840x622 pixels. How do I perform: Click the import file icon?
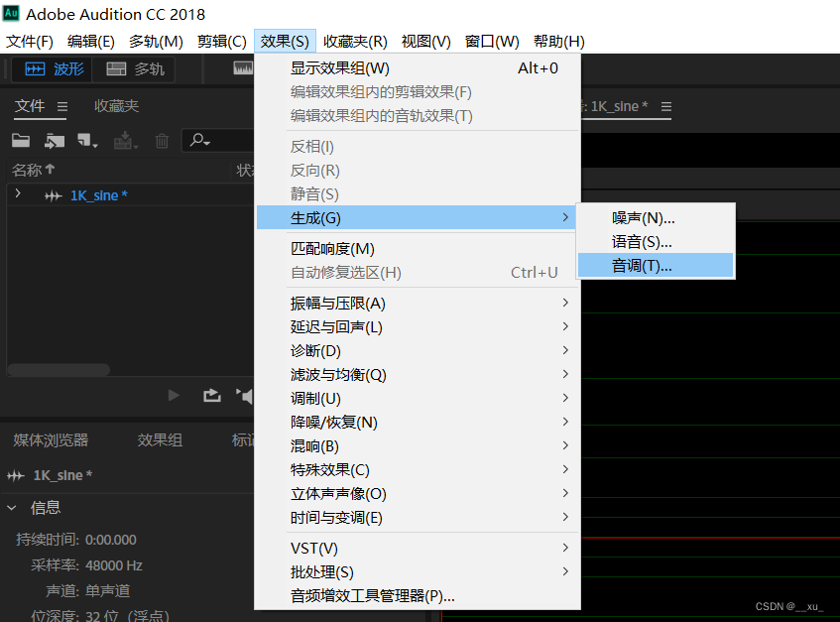click(x=55, y=141)
